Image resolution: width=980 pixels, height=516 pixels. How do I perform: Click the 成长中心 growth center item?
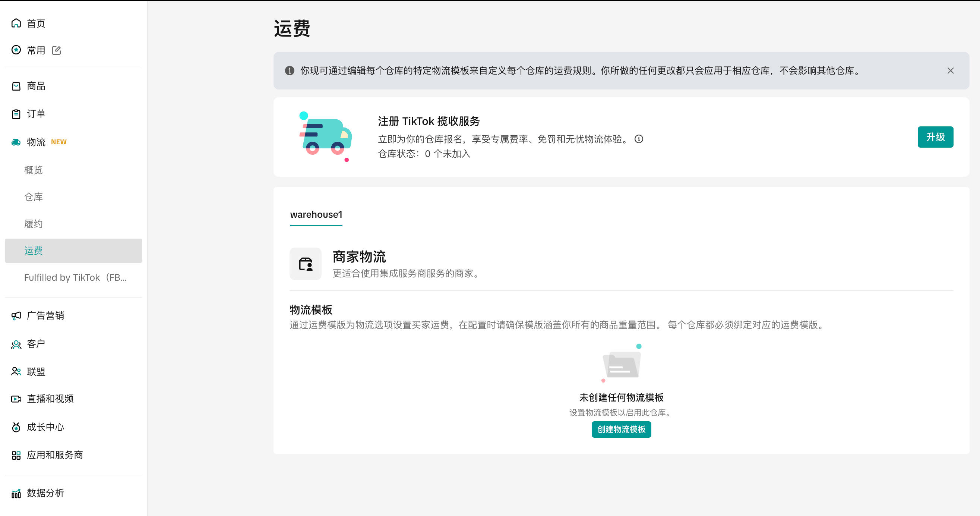45,427
